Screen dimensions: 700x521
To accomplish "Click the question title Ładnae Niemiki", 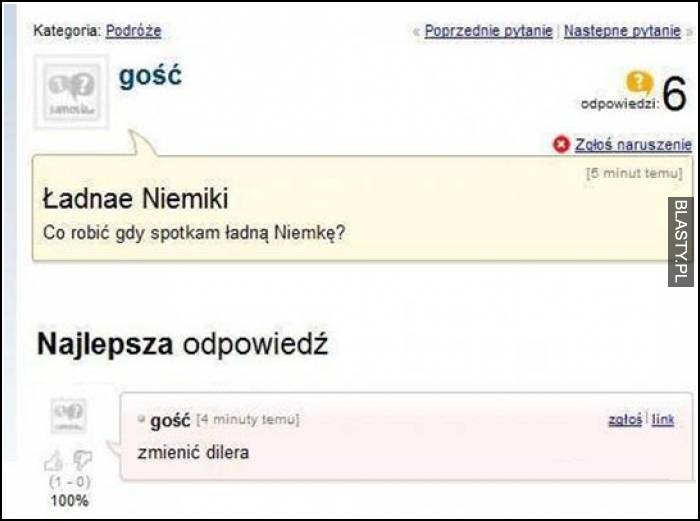I will [x=135, y=198].
